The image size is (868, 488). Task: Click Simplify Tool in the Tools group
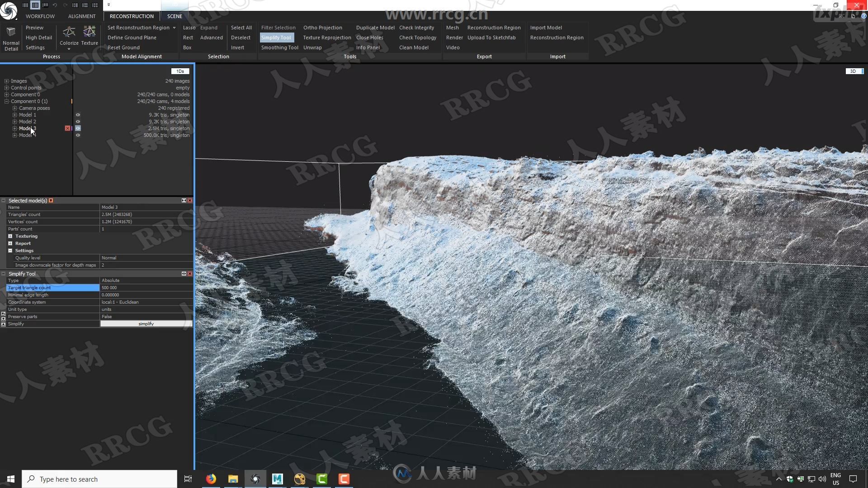pyautogui.click(x=276, y=38)
